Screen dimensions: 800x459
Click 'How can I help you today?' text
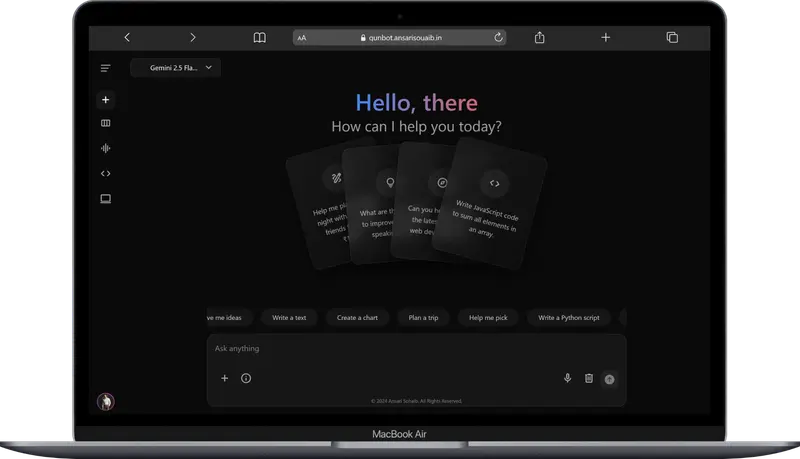point(416,126)
